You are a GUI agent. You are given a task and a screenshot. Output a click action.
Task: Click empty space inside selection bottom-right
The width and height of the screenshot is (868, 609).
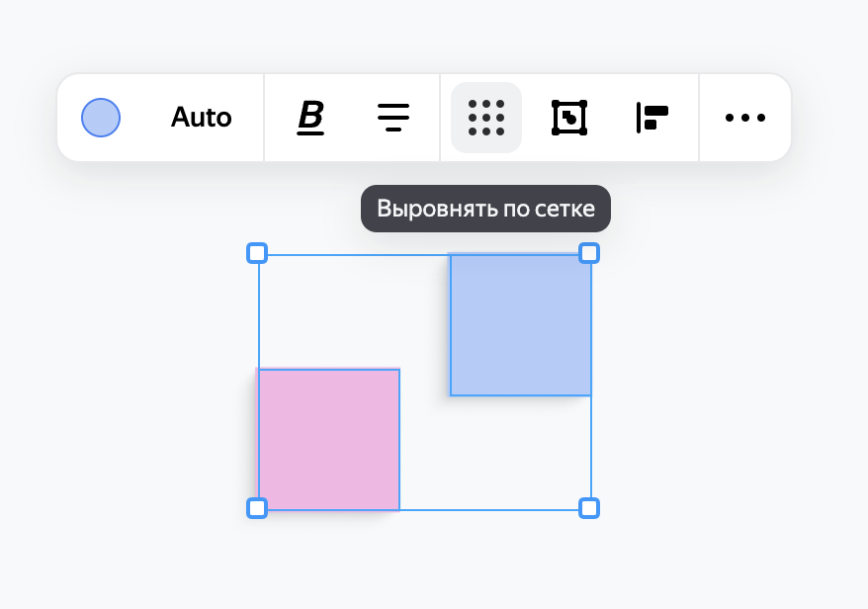(x=495, y=453)
